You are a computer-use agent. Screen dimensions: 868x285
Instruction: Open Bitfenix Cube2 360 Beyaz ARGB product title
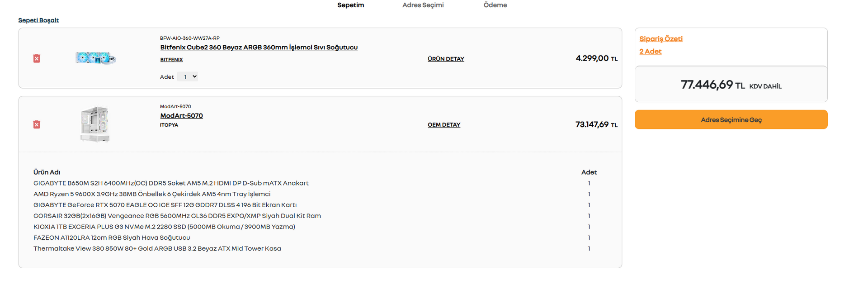pos(259,47)
